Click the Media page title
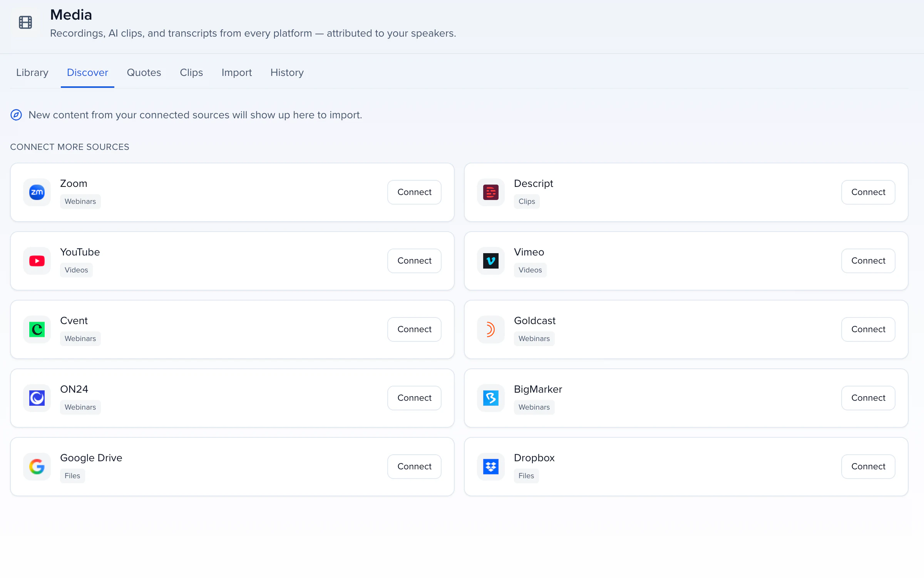The width and height of the screenshot is (924, 578). coord(71,15)
